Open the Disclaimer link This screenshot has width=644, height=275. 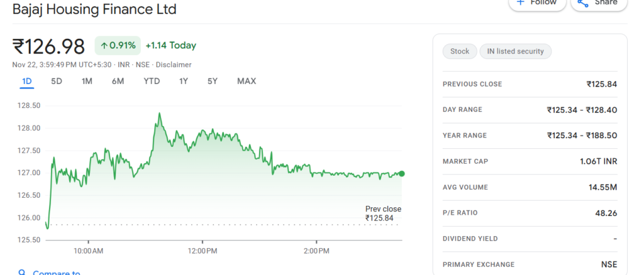tap(174, 65)
